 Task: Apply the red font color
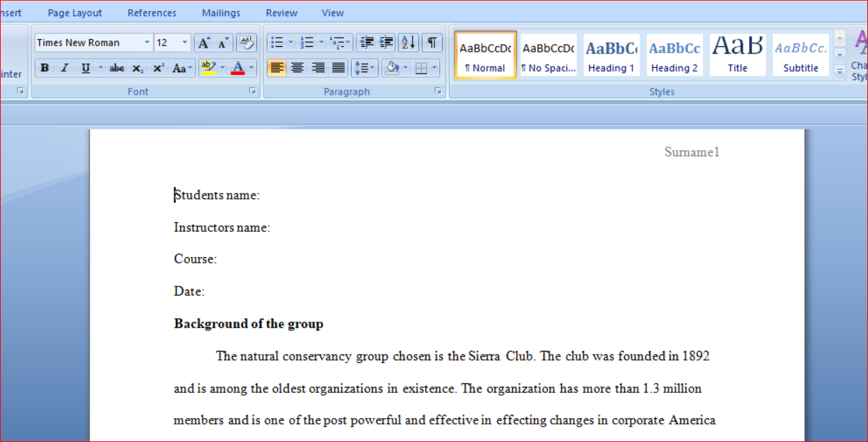click(x=237, y=68)
